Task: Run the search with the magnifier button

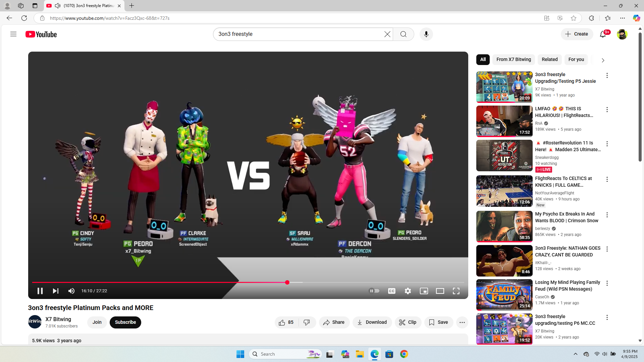Action: click(404, 34)
